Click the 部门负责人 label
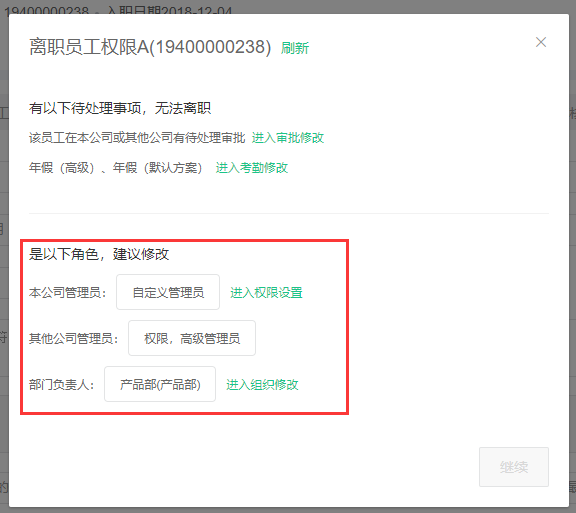Screen dimensions: 576x513 point(62,384)
